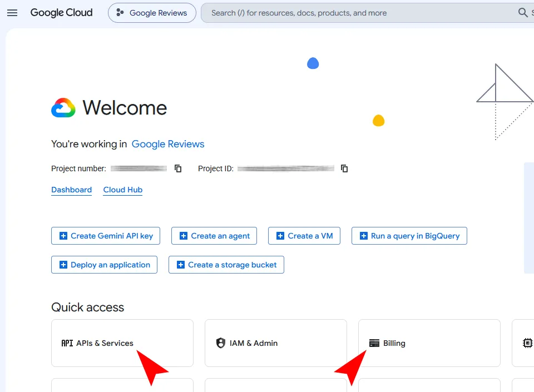Open the IAM & Admin card
The width and height of the screenshot is (534, 392).
click(x=276, y=343)
